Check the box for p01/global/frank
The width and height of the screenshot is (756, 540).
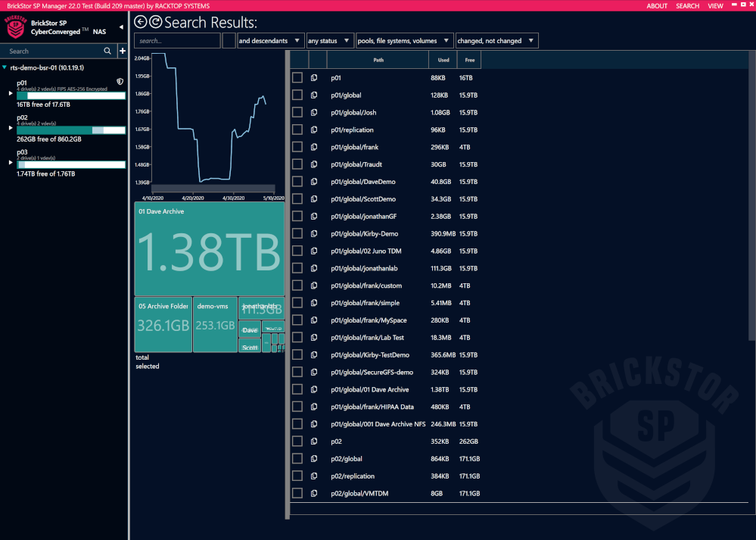(x=297, y=147)
